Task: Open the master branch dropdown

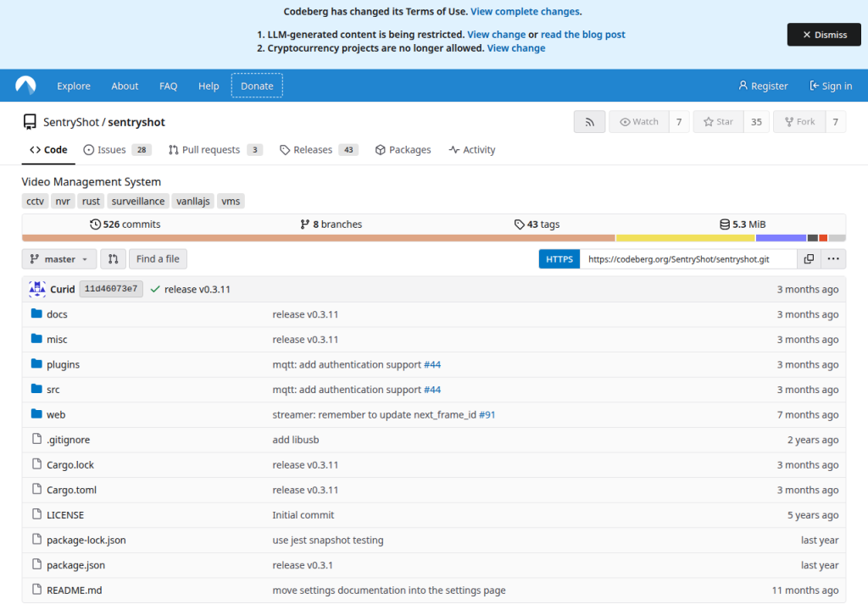Action: click(59, 259)
